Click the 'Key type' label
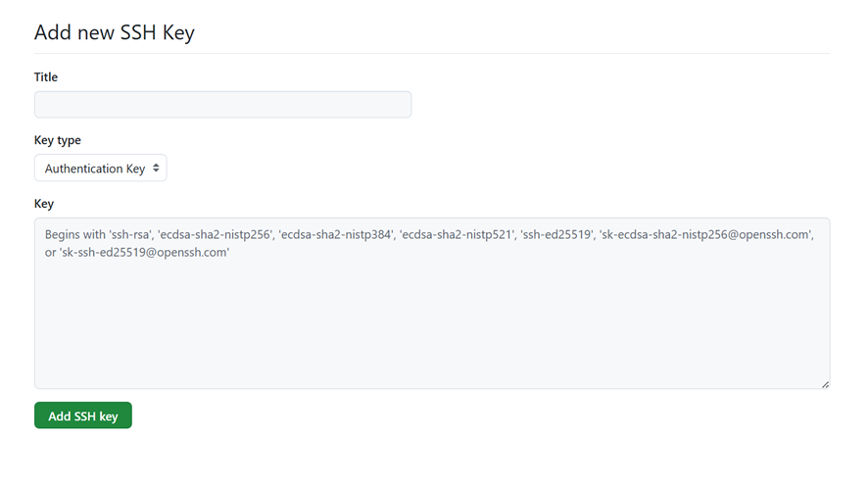This screenshot has width=868, height=487. point(58,140)
